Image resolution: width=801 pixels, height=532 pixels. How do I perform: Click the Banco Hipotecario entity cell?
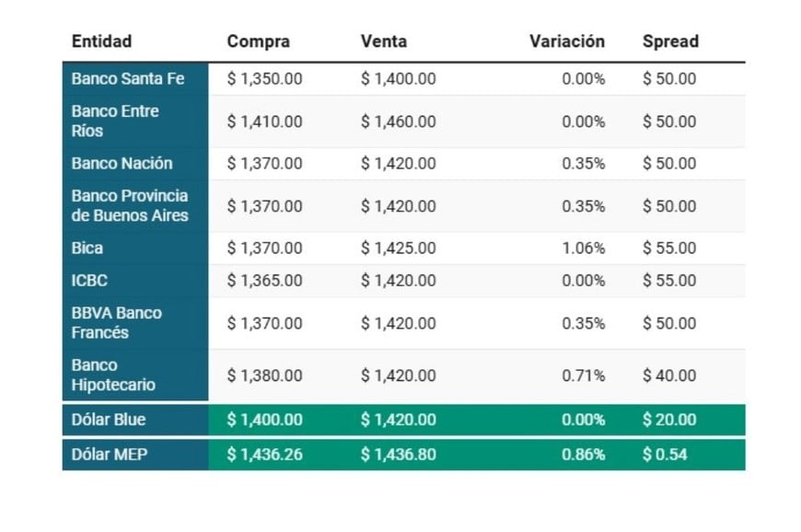[x=113, y=376]
